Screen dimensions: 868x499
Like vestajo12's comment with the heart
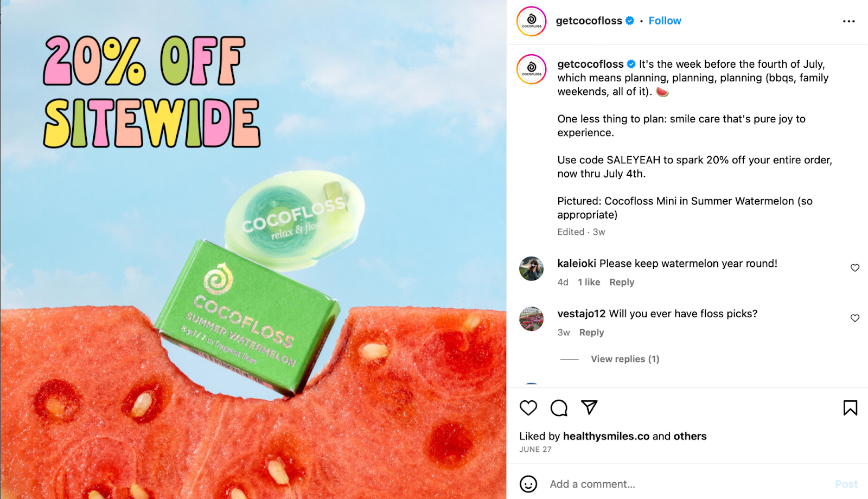click(x=855, y=318)
